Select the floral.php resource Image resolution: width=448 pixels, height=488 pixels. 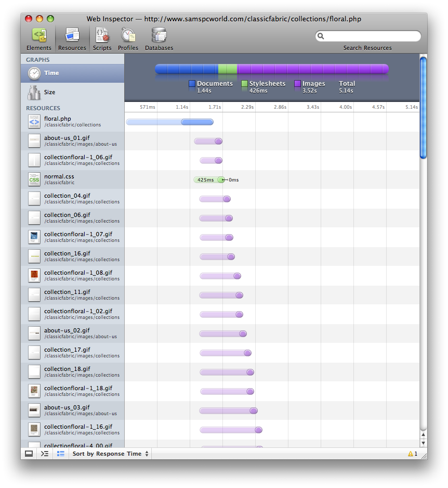[72, 122]
